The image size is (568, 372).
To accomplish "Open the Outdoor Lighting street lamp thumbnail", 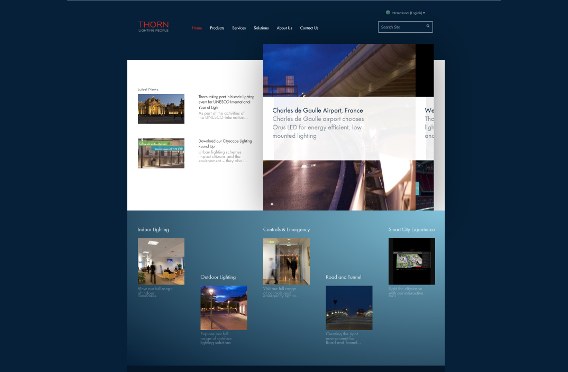I will point(224,308).
